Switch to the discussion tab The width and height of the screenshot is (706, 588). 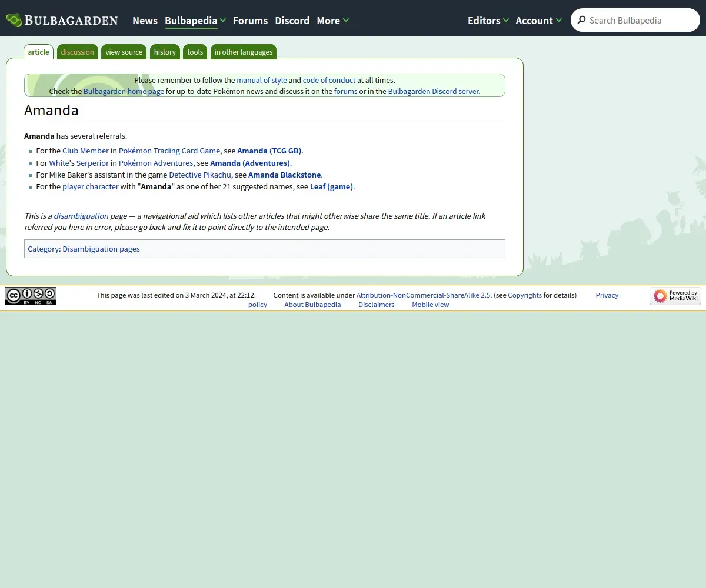[77, 52]
